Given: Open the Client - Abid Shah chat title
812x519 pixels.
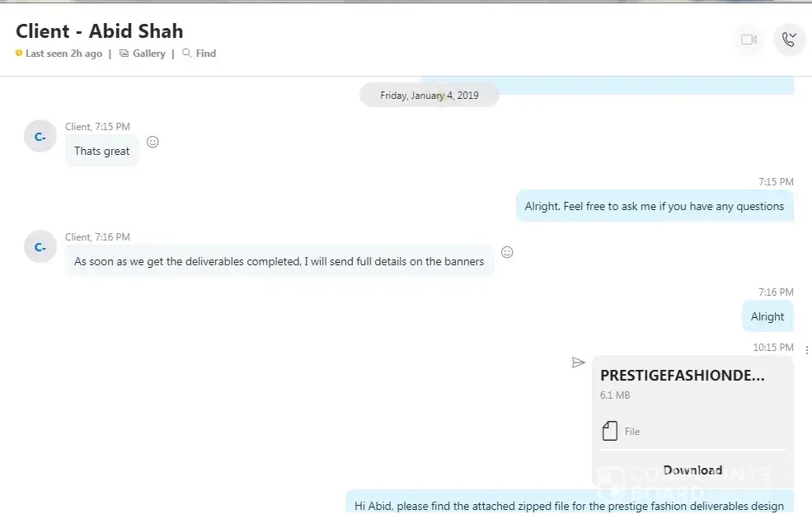Looking at the screenshot, I should [100, 31].
